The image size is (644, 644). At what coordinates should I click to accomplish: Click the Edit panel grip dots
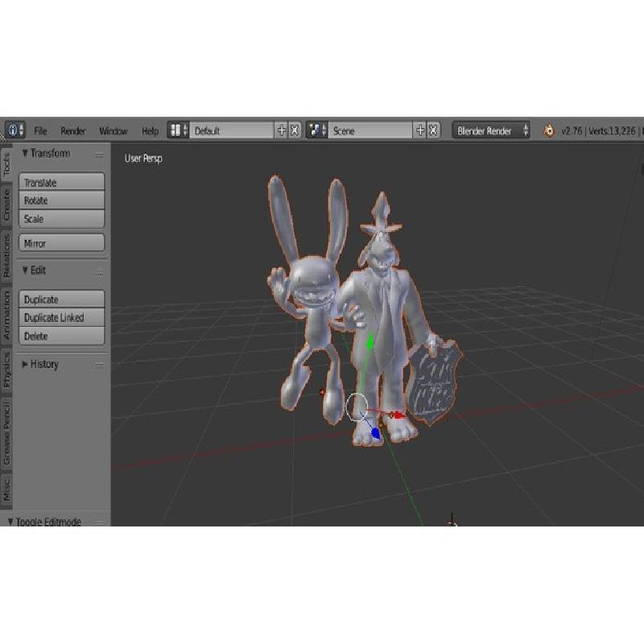(x=99, y=272)
